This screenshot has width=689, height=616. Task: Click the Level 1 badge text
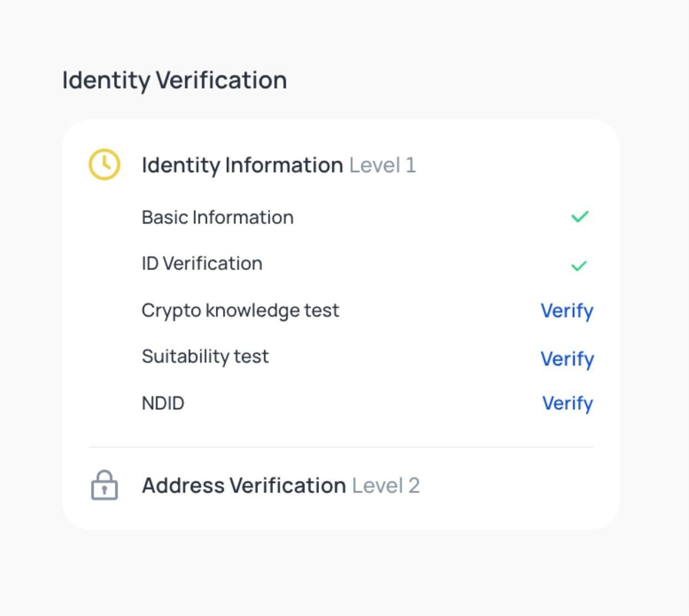click(382, 165)
